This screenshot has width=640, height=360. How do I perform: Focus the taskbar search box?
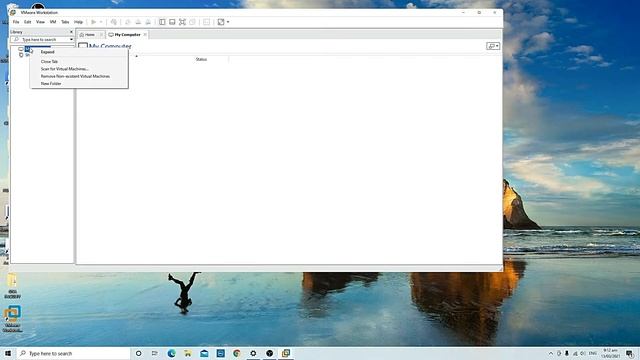click(x=73, y=353)
